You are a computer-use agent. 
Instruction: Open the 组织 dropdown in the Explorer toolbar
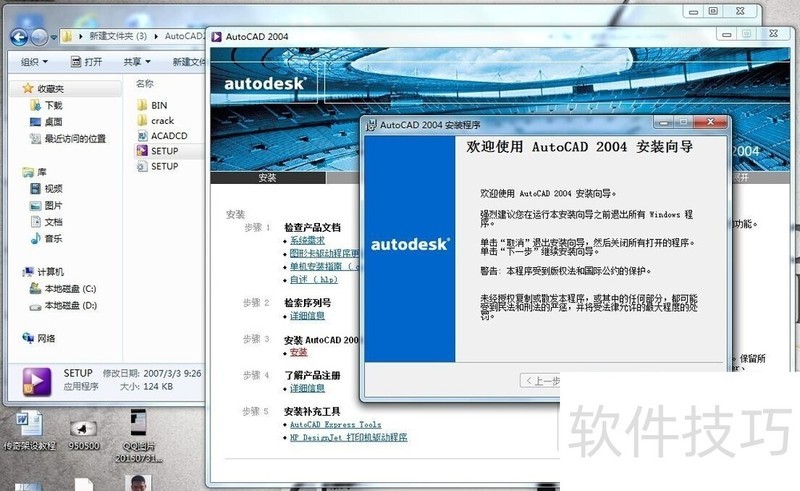[x=34, y=62]
